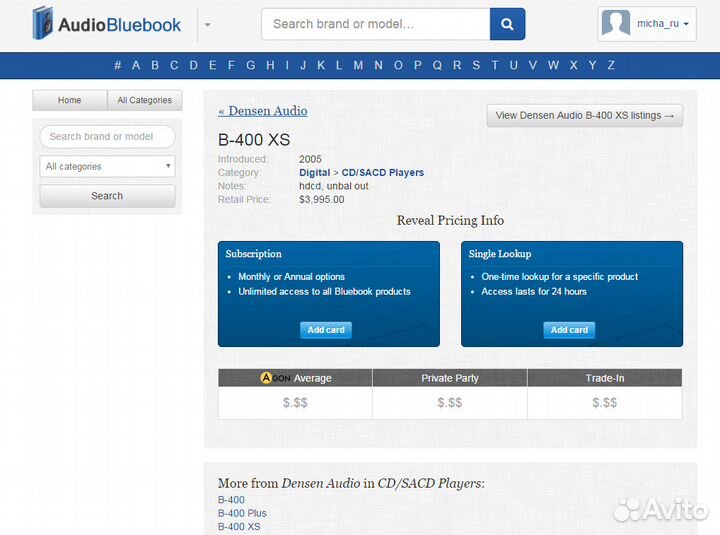Click the blue magnifier search icon button
This screenshot has height=535, width=720.
tap(507, 24)
